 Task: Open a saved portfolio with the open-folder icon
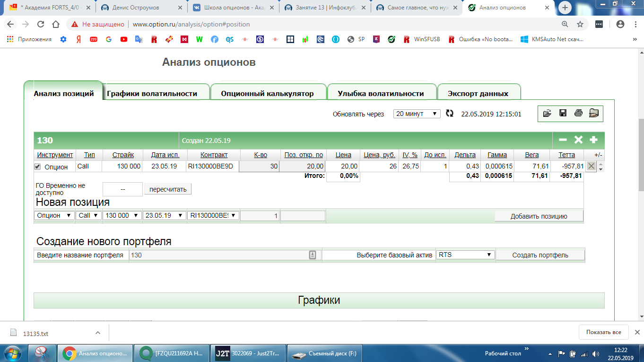(547, 113)
